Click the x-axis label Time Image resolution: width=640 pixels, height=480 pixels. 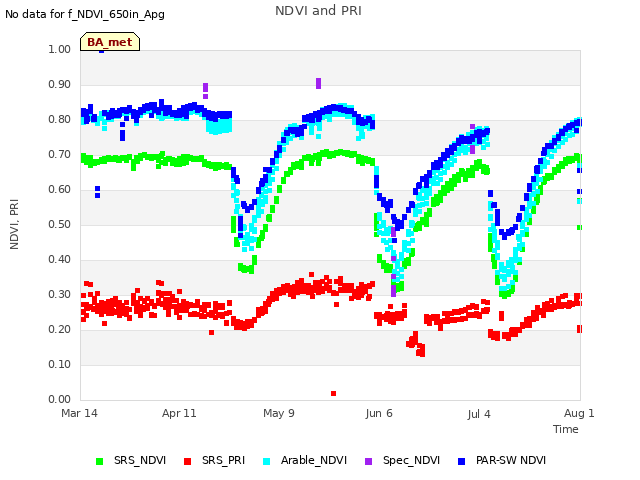[566, 429]
